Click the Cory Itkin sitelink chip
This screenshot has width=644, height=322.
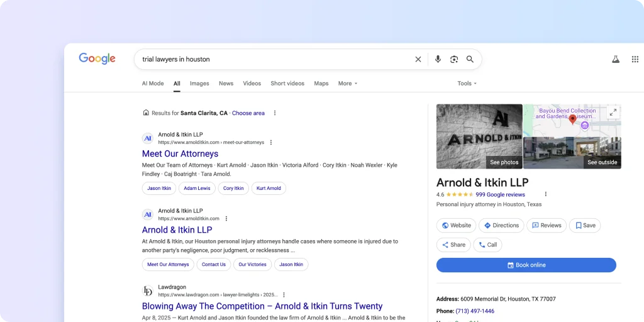(x=233, y=188)
